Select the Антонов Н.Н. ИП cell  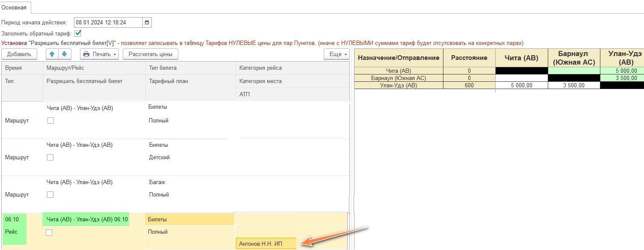click(266, 244)
